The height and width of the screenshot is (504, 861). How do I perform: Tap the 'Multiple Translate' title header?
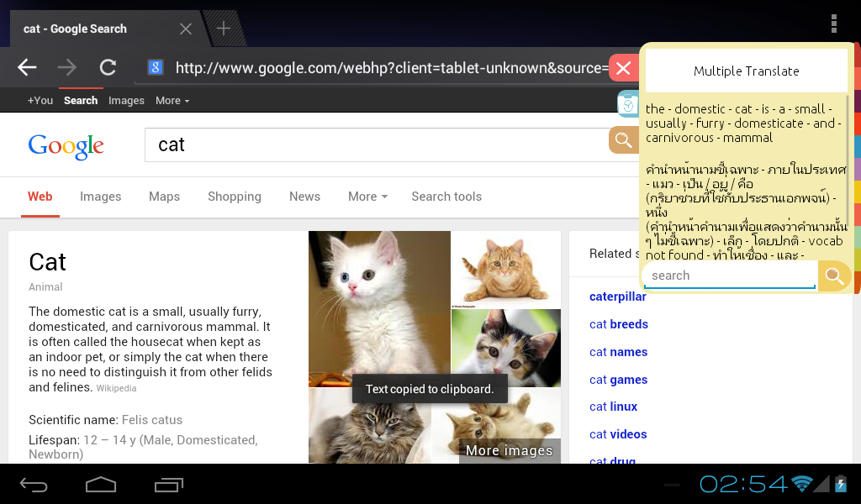747,71
